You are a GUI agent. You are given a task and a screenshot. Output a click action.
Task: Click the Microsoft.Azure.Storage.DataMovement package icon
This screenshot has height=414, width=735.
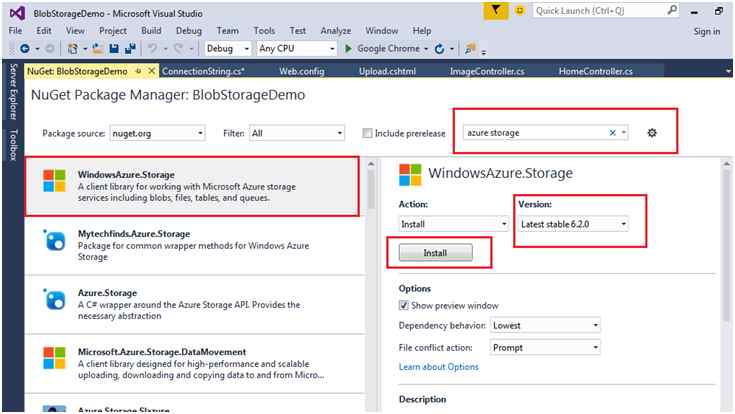click(x=54, y=358)
